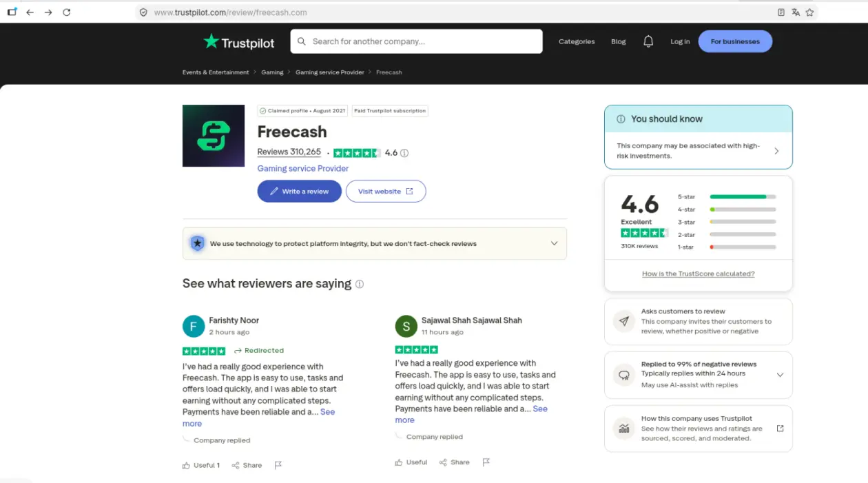Click Farishty Noor reviewer name
This screenshot has width=868, height=483.
pos(234,320)
